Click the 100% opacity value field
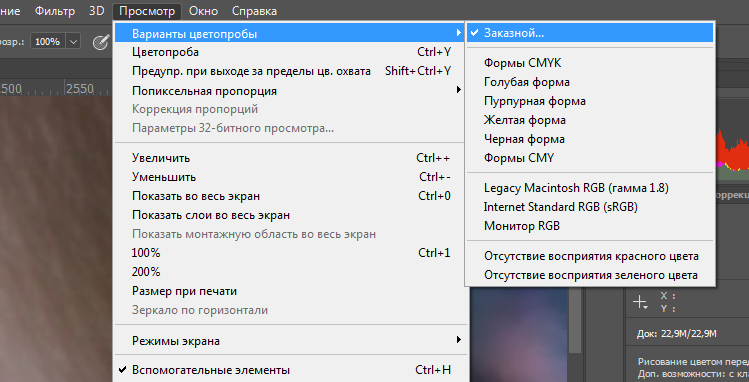Image resolution: width=749 pixels, height=382 pixels. tap(49, 42)
